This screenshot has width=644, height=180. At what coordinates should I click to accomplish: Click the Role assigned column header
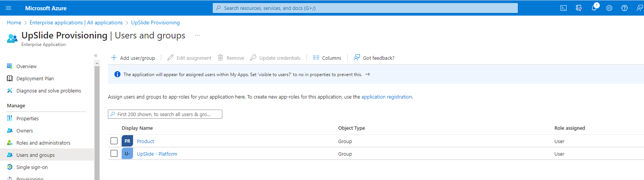pyautogui.click(x=570, y=128)
